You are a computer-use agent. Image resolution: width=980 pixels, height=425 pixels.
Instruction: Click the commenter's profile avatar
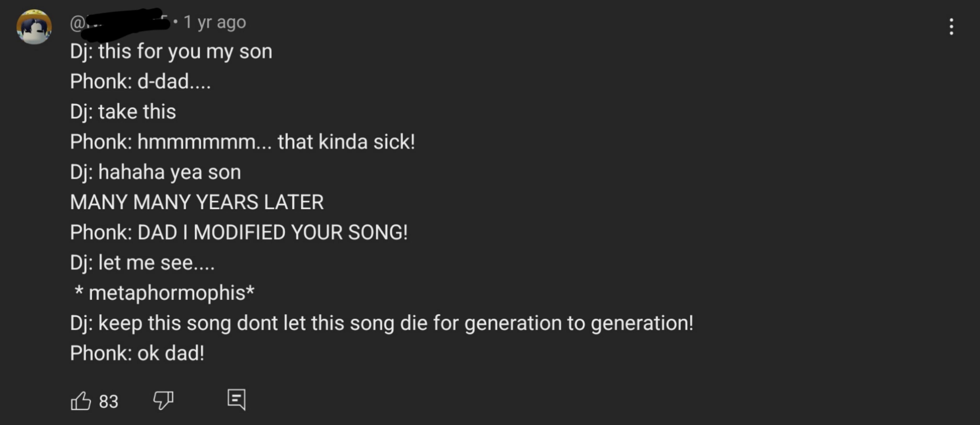(x=34, y=27)
